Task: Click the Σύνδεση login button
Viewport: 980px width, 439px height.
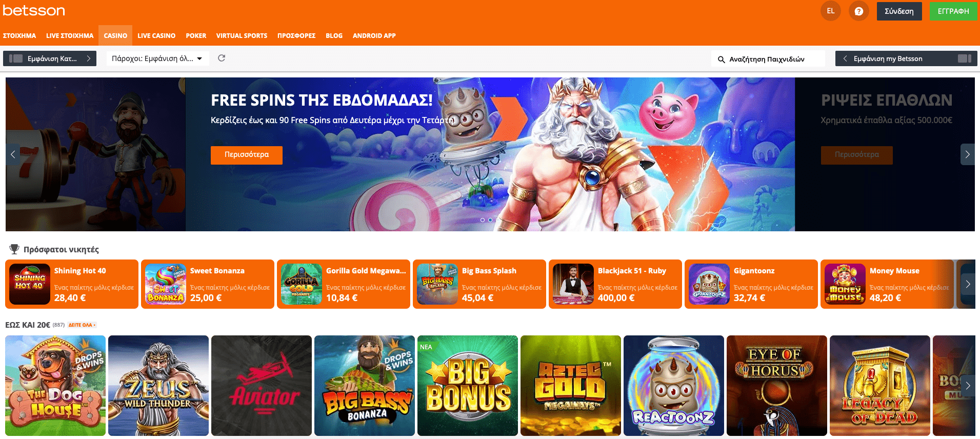Action: (x=899, y=11)
